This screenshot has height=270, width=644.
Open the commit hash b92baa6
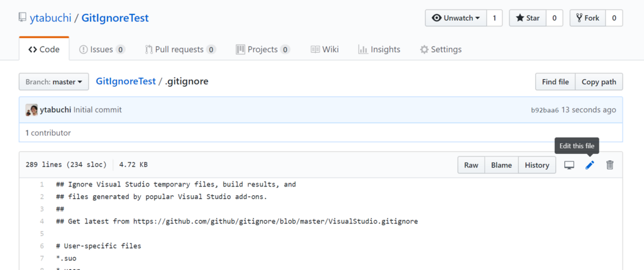[x=545, y=110]
